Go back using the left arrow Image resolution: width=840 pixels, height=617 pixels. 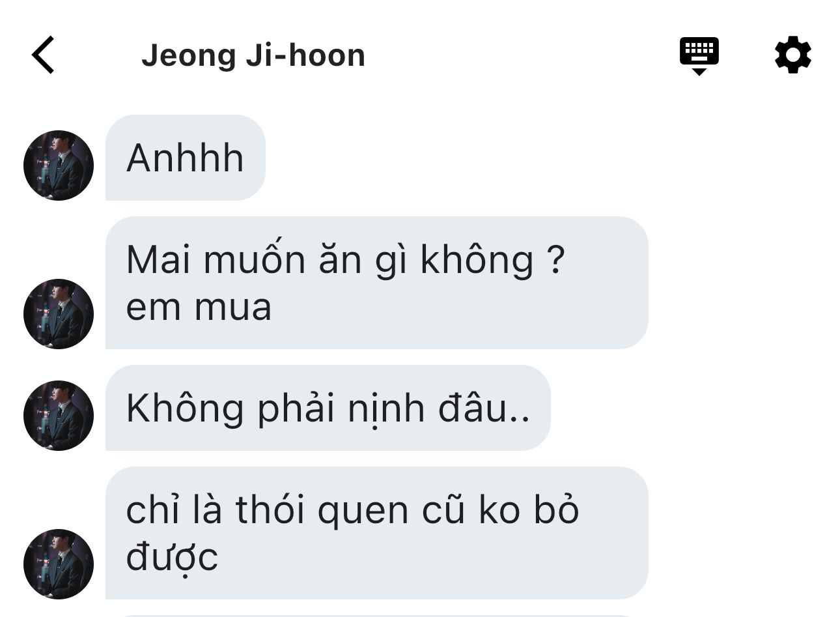pos(43,55)
